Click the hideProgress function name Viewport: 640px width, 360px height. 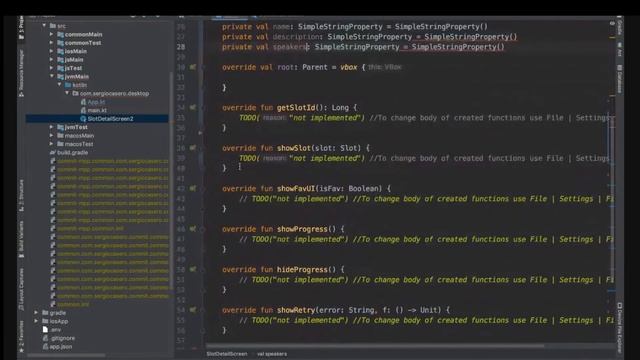click(x=302, y=269)
